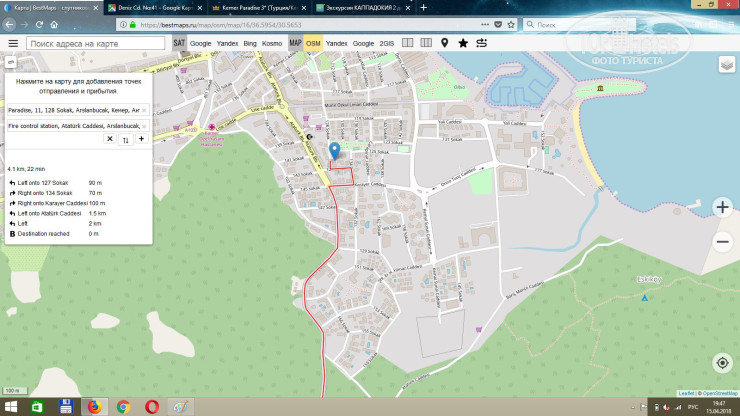Viewport: 740px width, 416px height.
Task: Click the map marker pin toolbar icon
Action: tap(444, 43)
